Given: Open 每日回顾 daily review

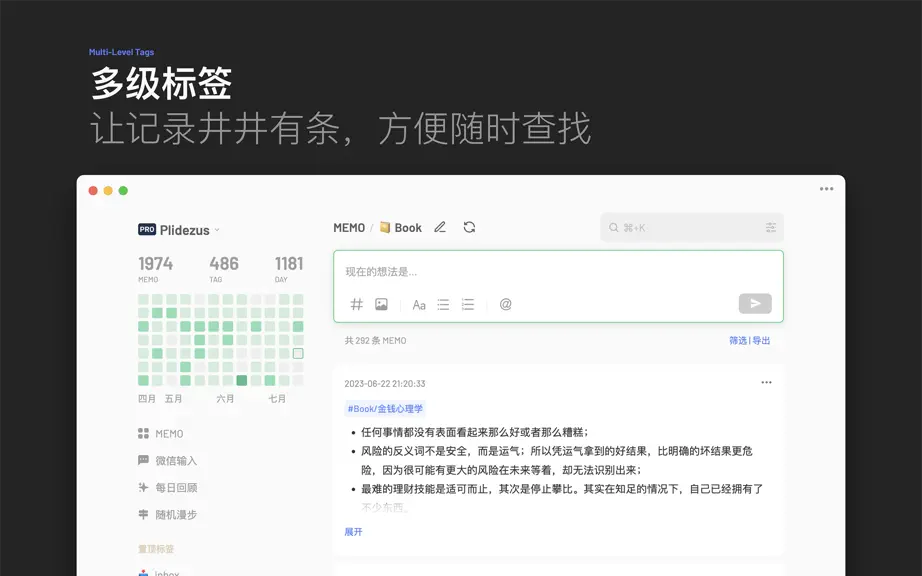Looking at the screenshot, I should tap(168, 487).
